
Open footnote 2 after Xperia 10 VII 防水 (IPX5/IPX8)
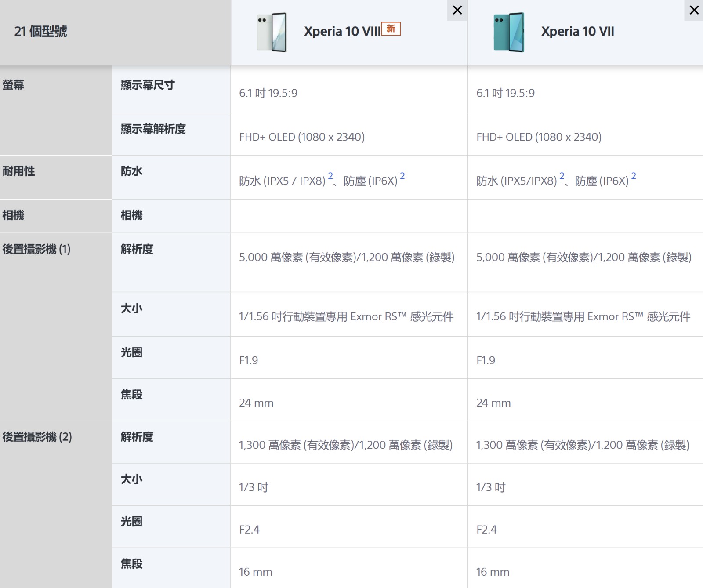click(x=562, y=176)
